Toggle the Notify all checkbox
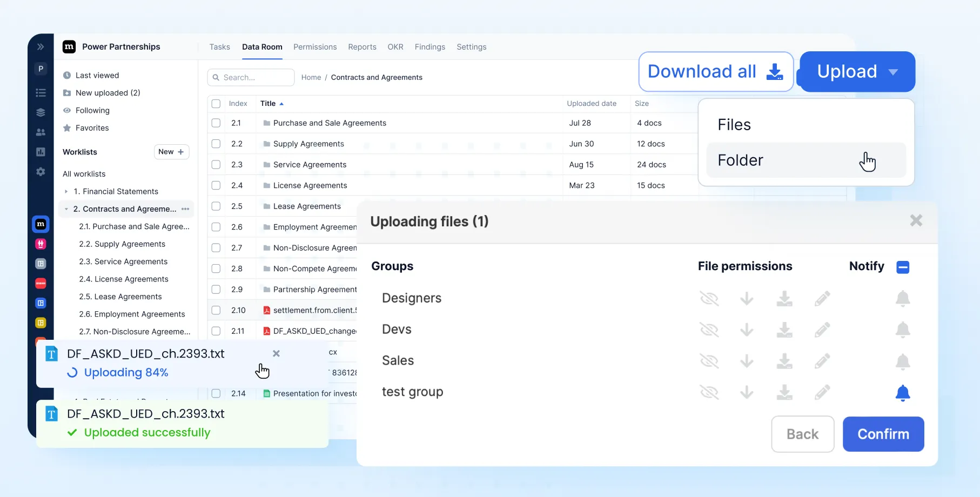 point(903,267)
